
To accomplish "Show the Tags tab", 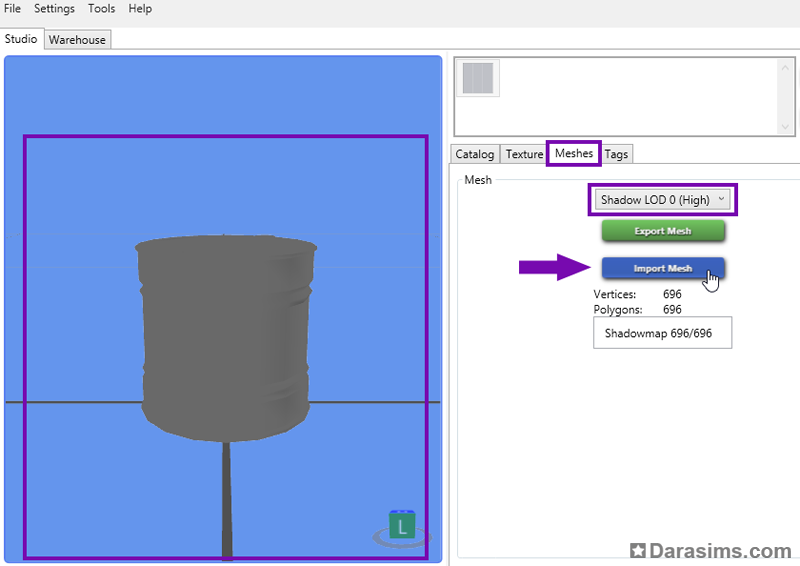I will (616, 154).
